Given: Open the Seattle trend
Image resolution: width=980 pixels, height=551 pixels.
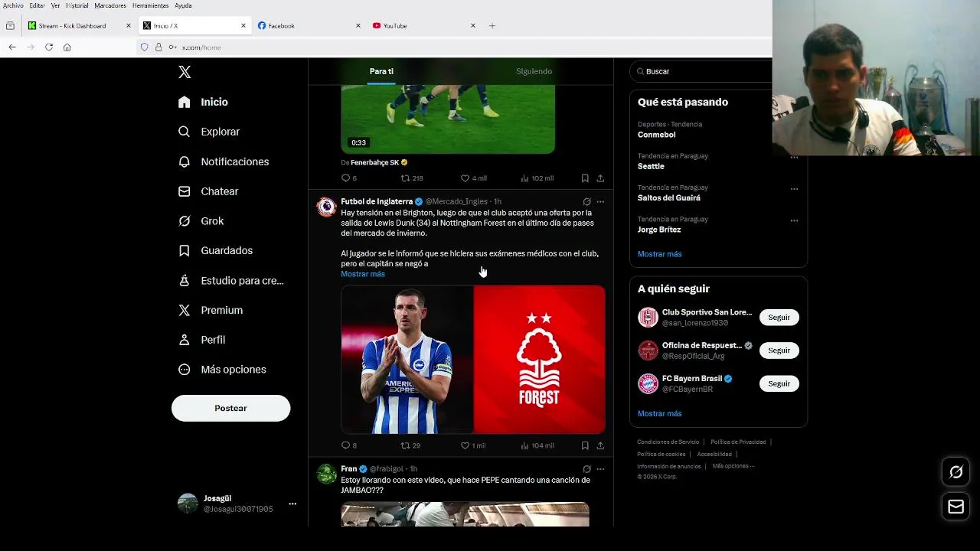Looking at the screenshot, I should pyautogui.click(x=651, y=166).
